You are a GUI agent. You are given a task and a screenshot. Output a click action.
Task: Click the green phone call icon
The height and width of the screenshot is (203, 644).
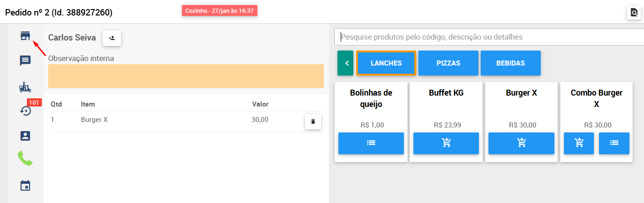25,158
